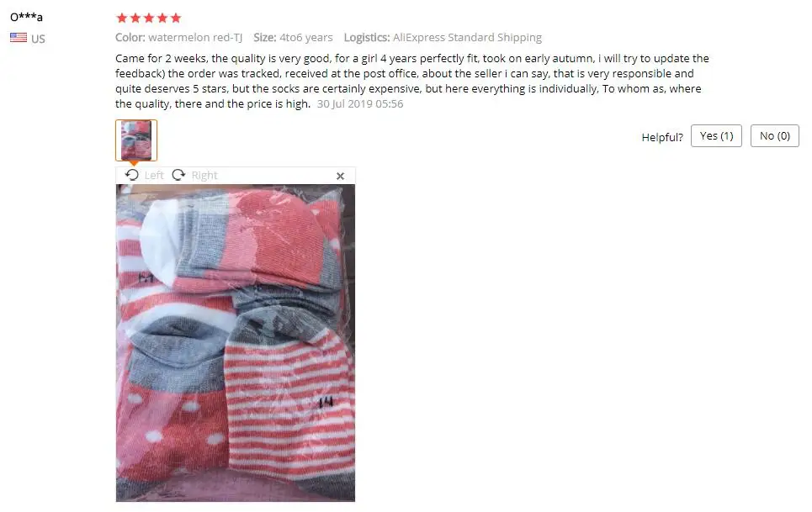The image size is (812, 512).
Task: Click the "Left" rotate label
Action: [154, 176]
